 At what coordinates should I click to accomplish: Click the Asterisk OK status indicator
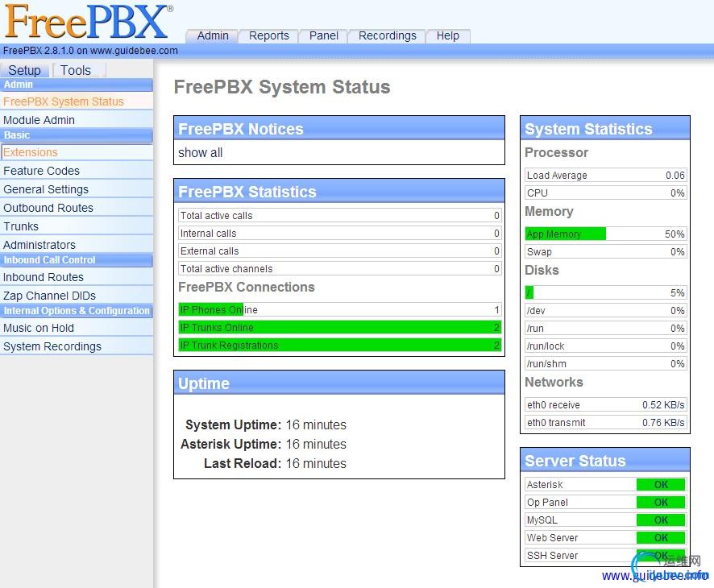(661, 485)
